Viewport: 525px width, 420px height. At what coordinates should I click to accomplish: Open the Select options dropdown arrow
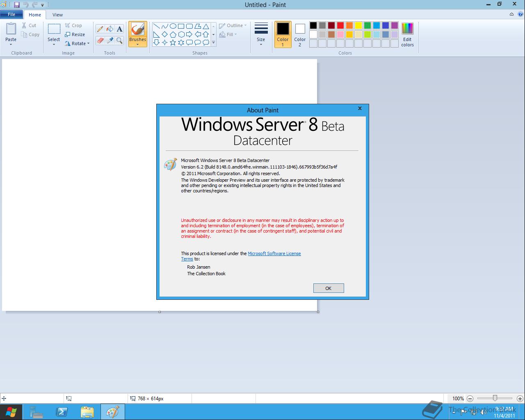pos(54,44)
